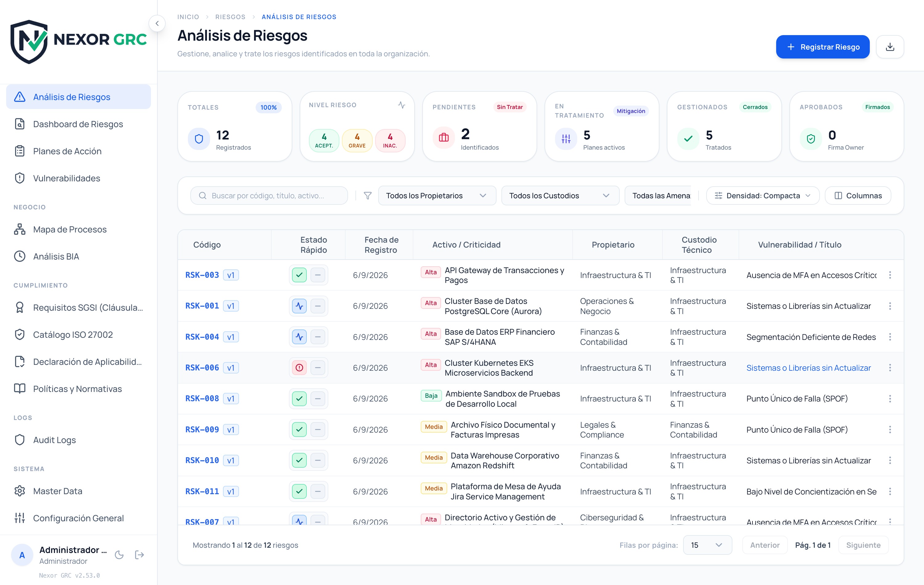Toggle green check status for RSK-003
This screenshot has height=585, width=924.
[299, 275]
